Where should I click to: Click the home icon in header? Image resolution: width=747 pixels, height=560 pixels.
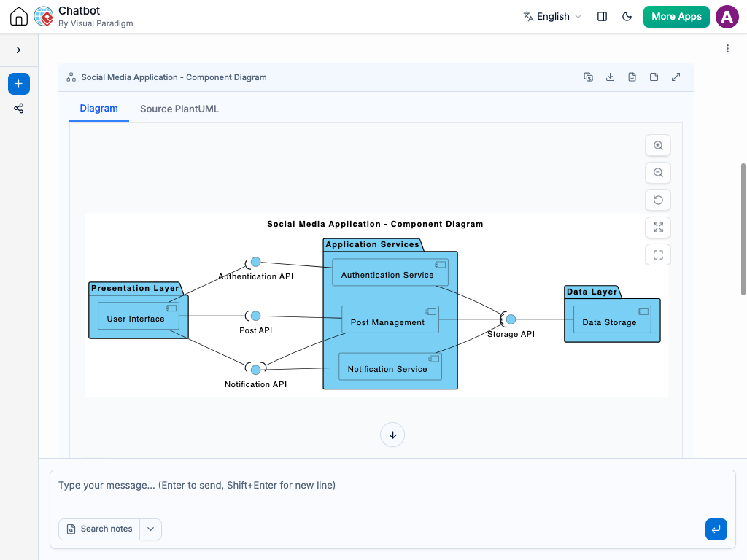(x=18, y=16)
